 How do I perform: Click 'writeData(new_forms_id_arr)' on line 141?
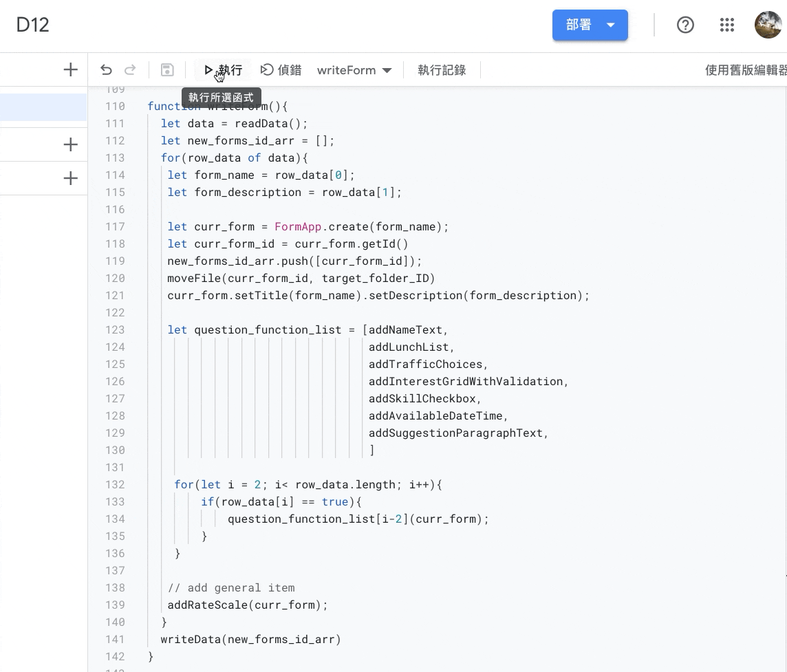pos(251,640)
